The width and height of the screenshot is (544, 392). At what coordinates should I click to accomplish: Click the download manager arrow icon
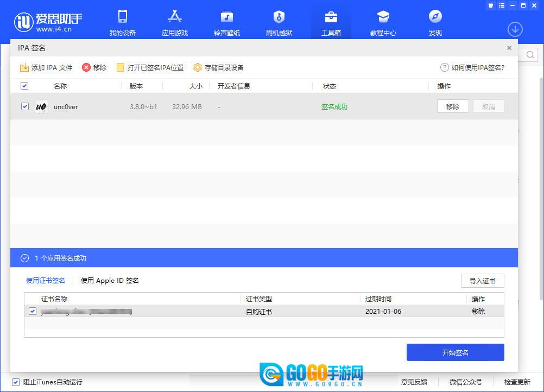click(515, 29)
